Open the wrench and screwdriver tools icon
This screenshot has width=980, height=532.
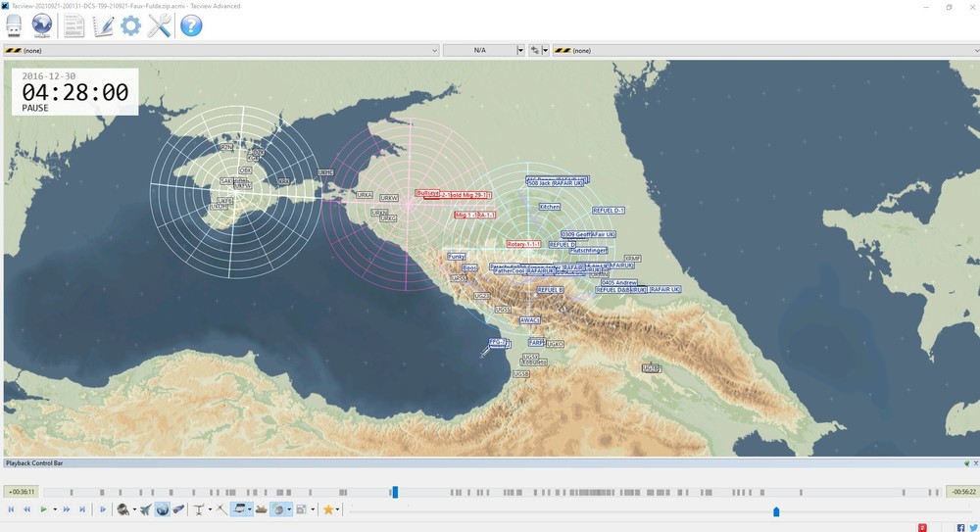click(x=159, y=26)
